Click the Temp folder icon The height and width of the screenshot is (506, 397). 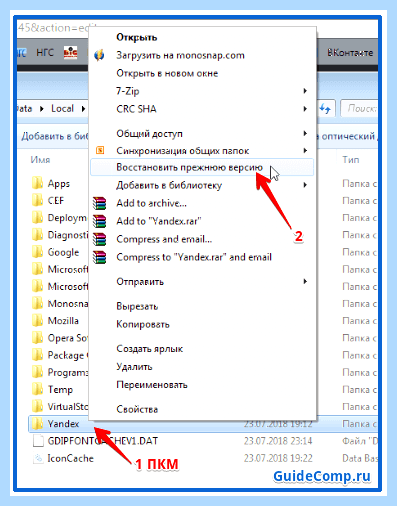point(38,389)
